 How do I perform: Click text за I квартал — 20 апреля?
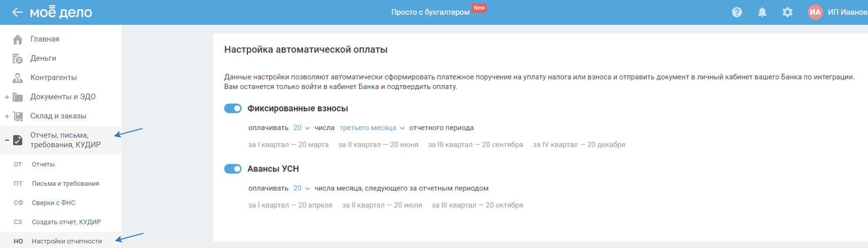pyautogui.click(x=290, y=205)
